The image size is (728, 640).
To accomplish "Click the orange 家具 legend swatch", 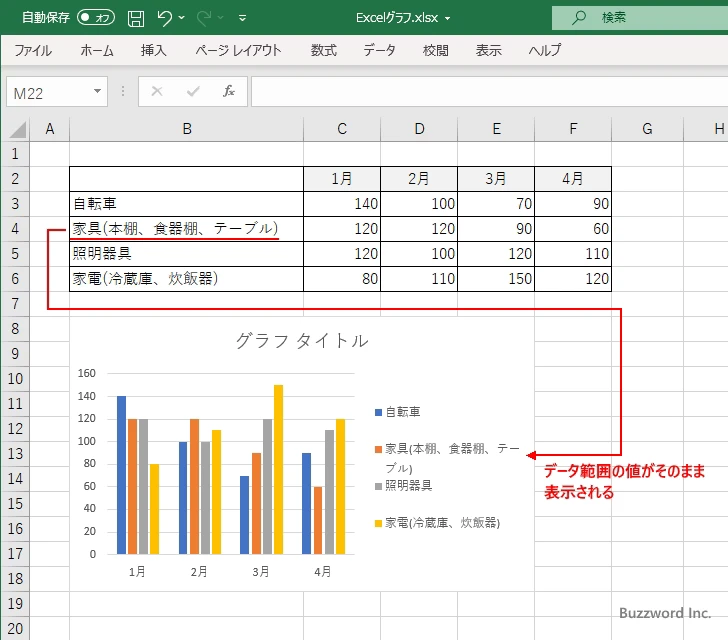I will [x=378, y=449].
